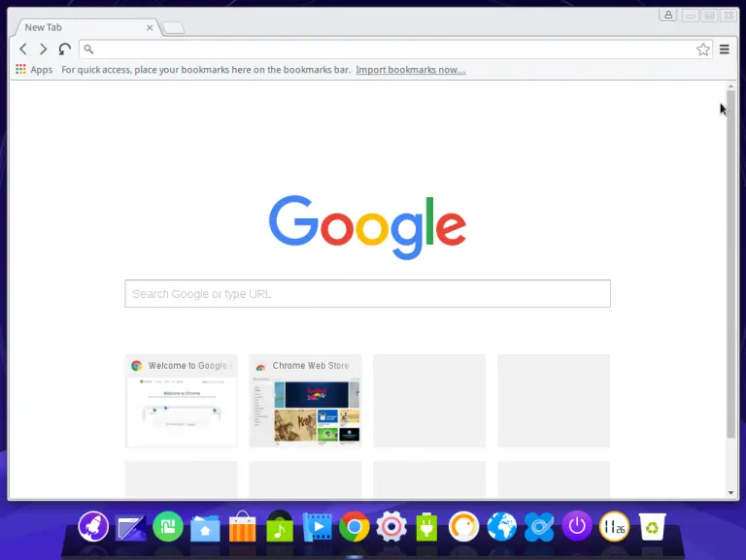Launch Google Chrome from the dock

pos(354,527)
